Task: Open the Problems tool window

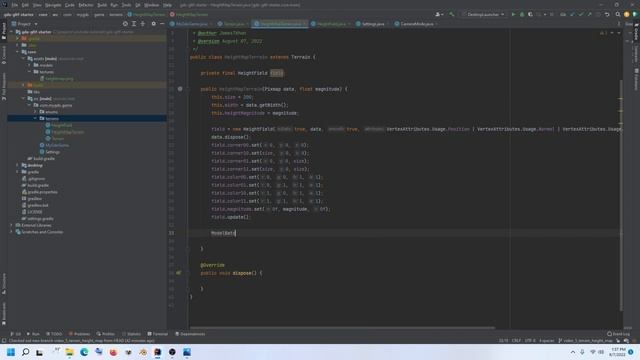Action: pos(80,334)
